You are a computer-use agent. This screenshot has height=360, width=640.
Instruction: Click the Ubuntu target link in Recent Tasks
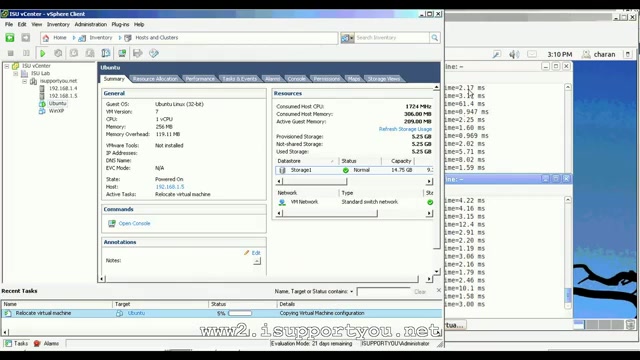click(136, 313)
